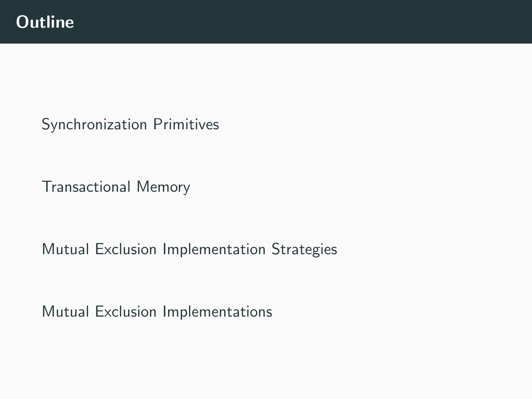This screenshot has width=532, height=399.
Task: Click empty area right of Transactional Memory
Action: (332, 187)
